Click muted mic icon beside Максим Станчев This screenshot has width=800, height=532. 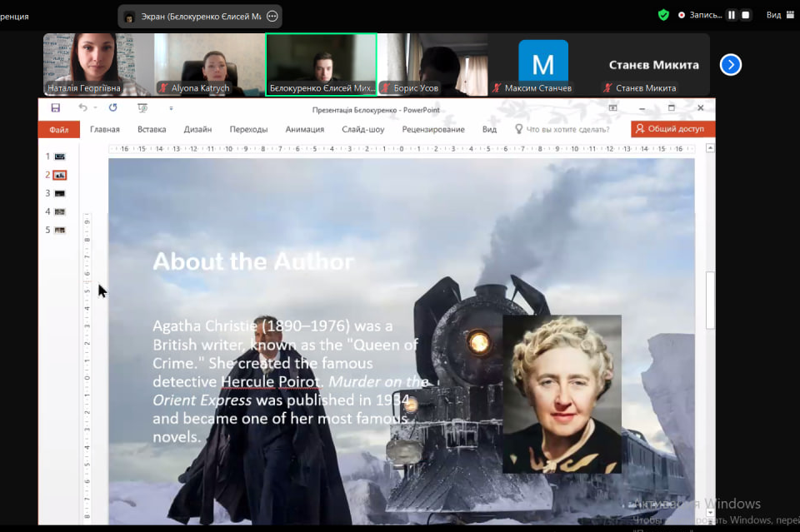coord(497,88)
